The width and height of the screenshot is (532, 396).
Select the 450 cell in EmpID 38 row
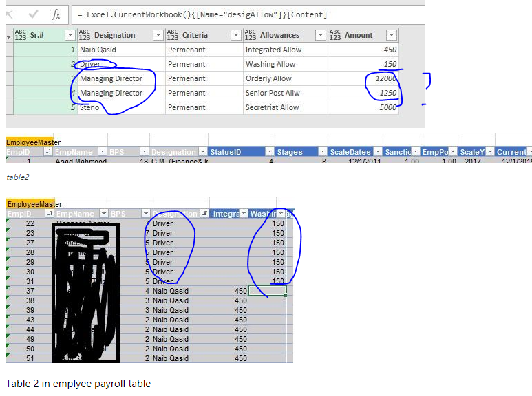pos(229,300)
